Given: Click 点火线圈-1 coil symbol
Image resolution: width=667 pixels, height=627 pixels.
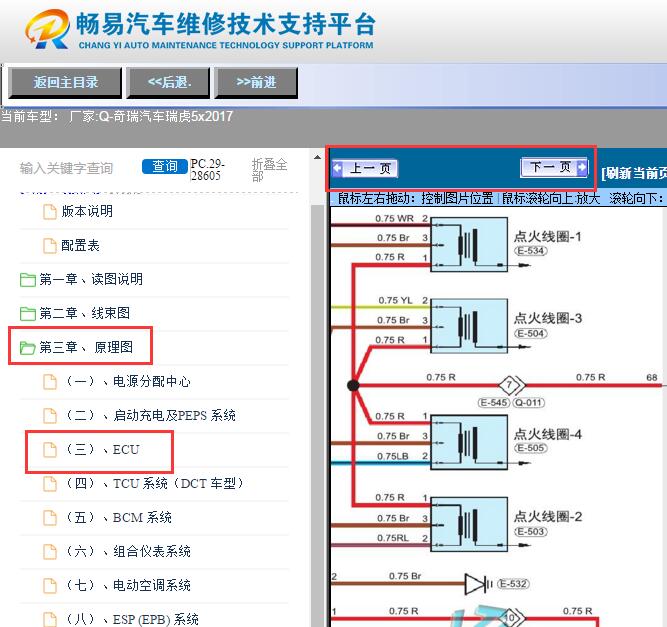Looking at the screenshot, I should pos(469,245).
